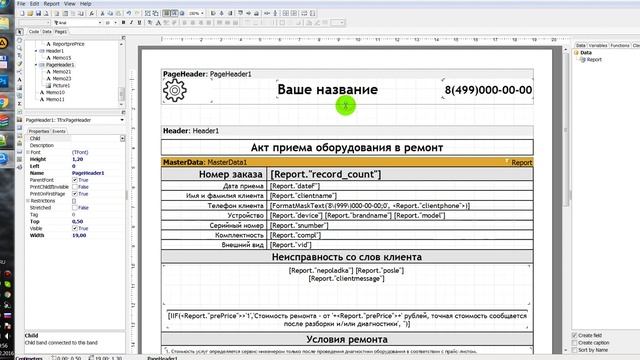Select the Sum sigma object tool in toolbox
The image size is (640, 360).
(x=20, y=103)
